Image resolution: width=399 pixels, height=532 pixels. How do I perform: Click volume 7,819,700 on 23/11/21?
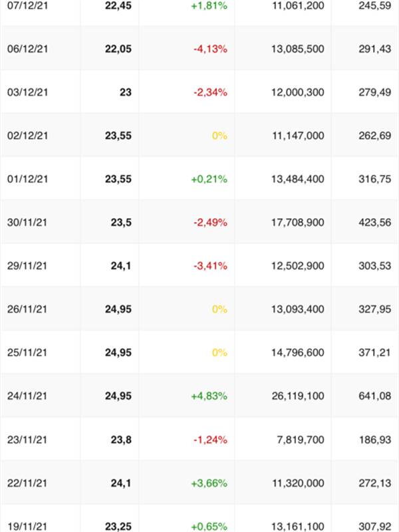coord(301,439)
